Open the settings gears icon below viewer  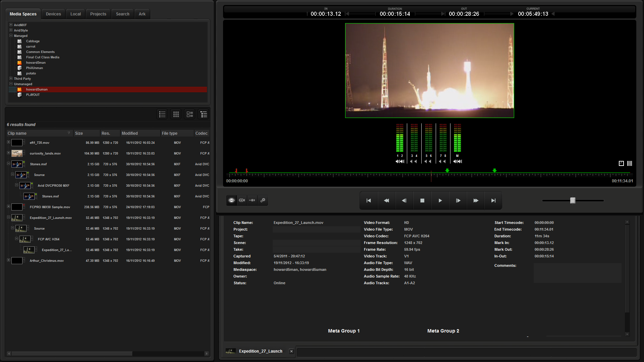tap(263, 200)
